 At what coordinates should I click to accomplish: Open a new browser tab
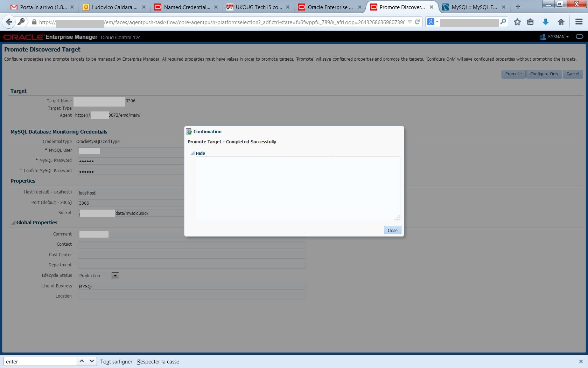coord(518,7)
